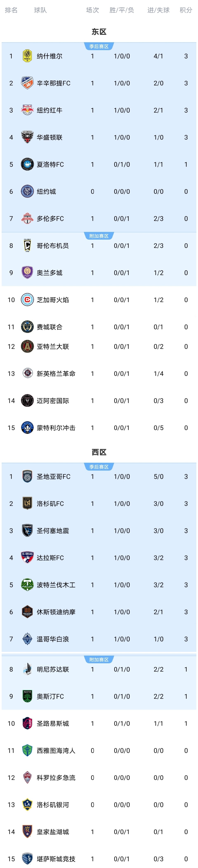Screen dimensions: 198x868
Task: Open the 辛辛那提FC team name link
Action: point(53,83)
